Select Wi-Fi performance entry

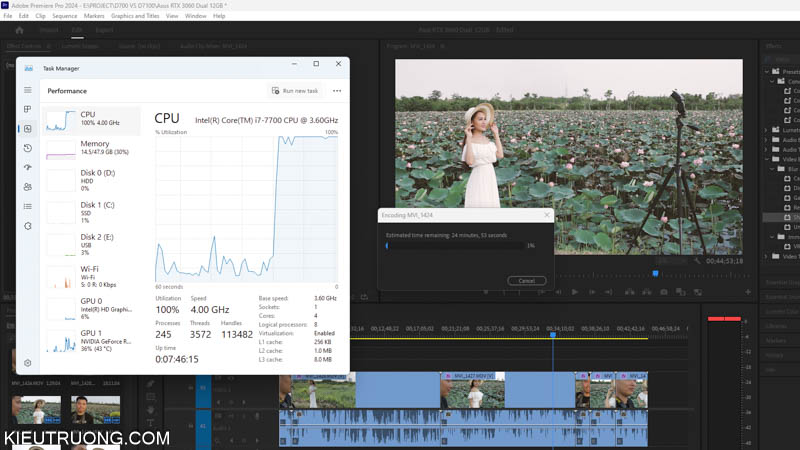91,277
